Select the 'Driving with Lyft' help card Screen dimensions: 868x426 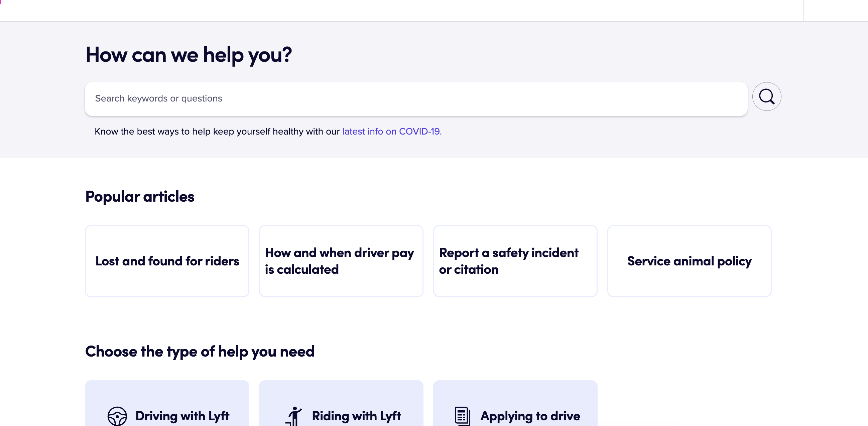tap(167, 403)
